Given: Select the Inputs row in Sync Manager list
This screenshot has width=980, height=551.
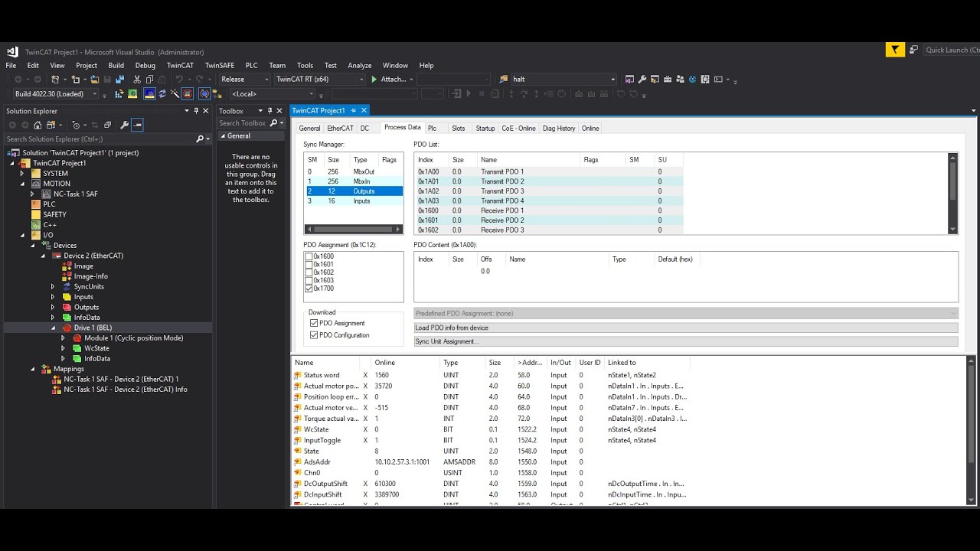Looking at the screenshot, I should [x=353, y=201].
